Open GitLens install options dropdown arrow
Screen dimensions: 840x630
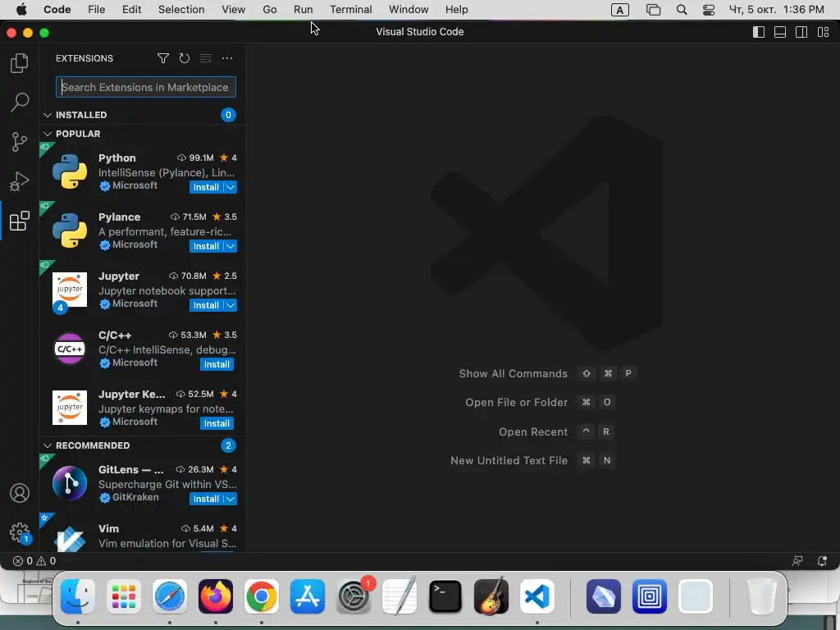point(231,499)
